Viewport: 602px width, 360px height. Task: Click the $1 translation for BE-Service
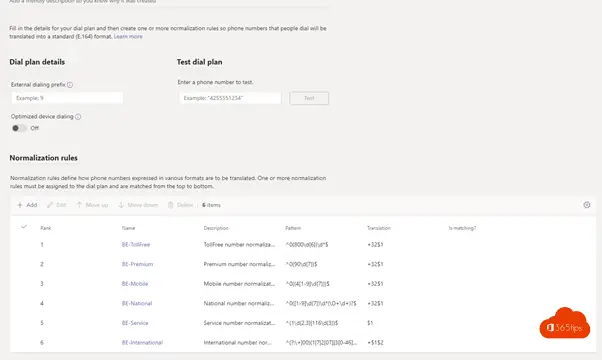pyautogui.click(x=370, y=323)
